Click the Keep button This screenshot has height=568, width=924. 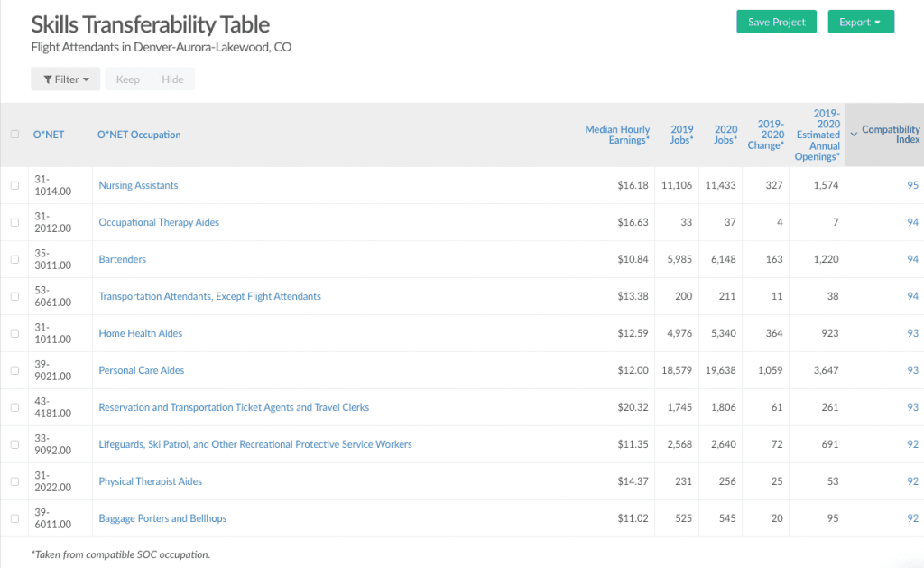click(128, 79)
